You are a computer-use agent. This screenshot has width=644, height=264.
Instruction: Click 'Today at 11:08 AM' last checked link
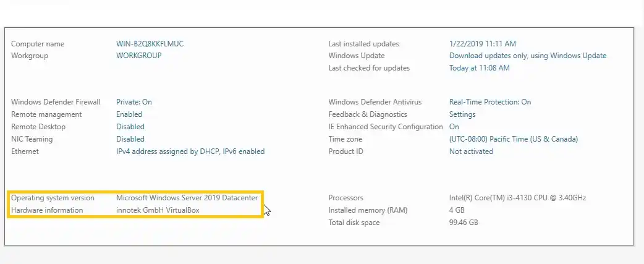(x=480, y=68)
